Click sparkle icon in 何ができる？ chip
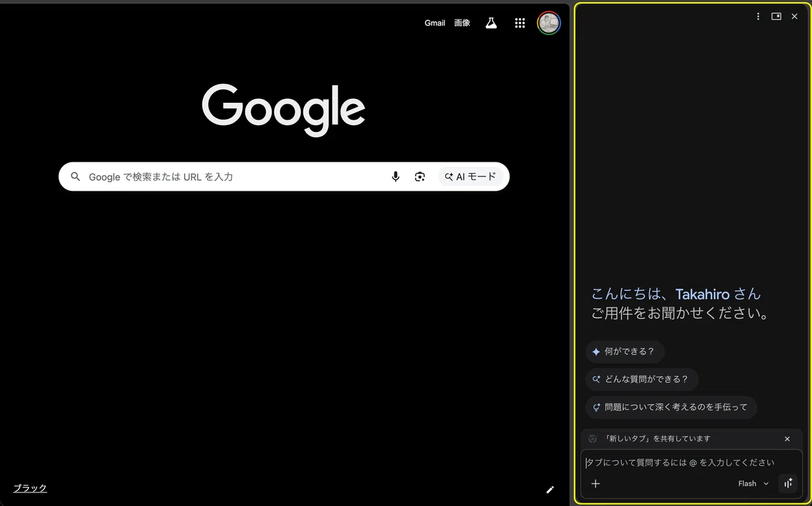Viewport: 812px width, 506px height. click(596, 352)
